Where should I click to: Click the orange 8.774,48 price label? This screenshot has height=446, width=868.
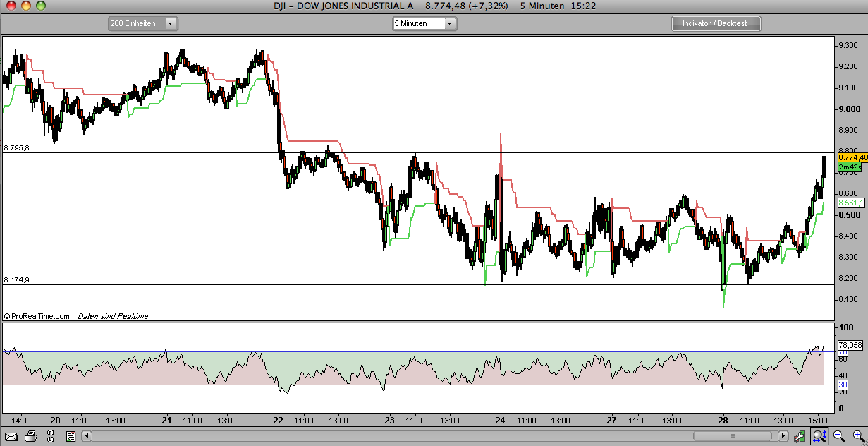852,157
